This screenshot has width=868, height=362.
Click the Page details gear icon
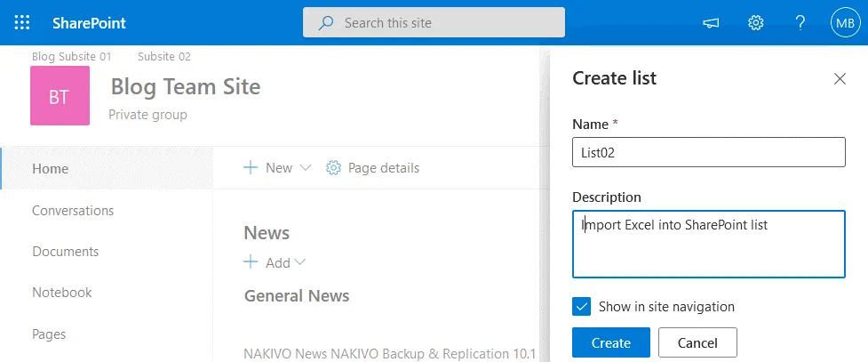click(x=334, y=168)
